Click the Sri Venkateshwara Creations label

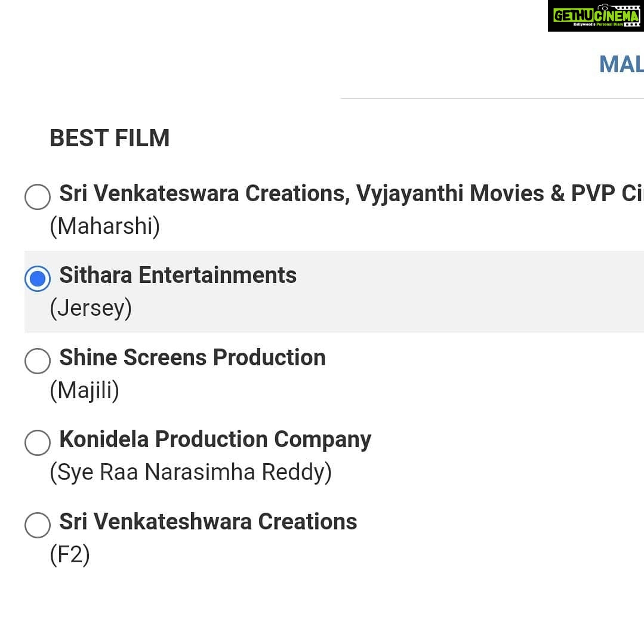(208, 521)
